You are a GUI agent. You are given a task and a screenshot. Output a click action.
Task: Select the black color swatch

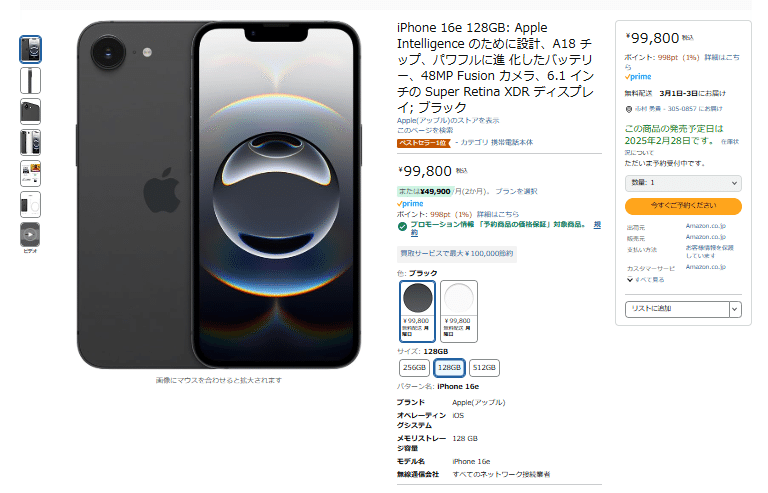pyautogui.click(x=417, y=311)
